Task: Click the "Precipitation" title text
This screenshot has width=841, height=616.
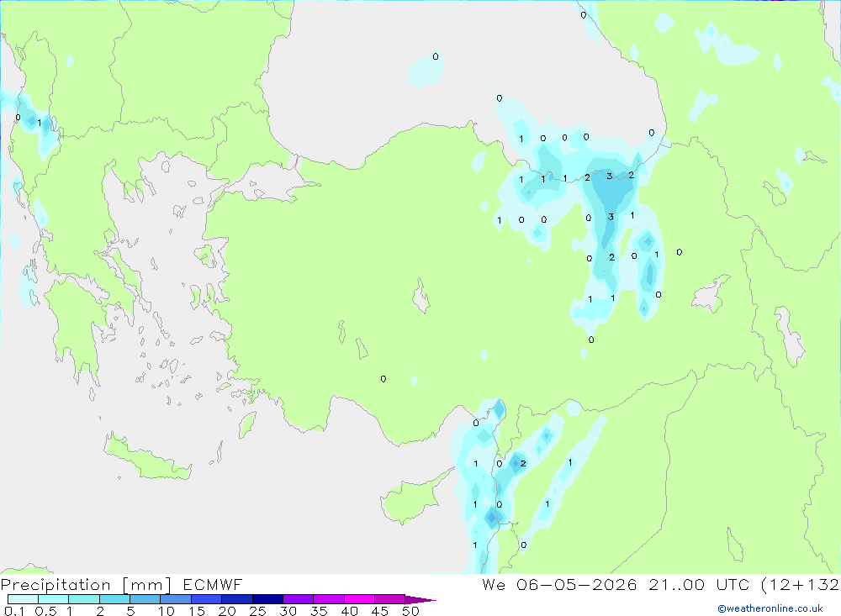Action: [x=56, y=585]
